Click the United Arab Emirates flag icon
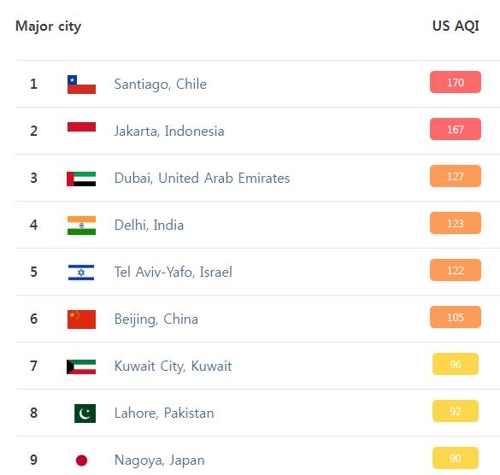The width and height of the screenshot is (500, 475). point(81,179)
